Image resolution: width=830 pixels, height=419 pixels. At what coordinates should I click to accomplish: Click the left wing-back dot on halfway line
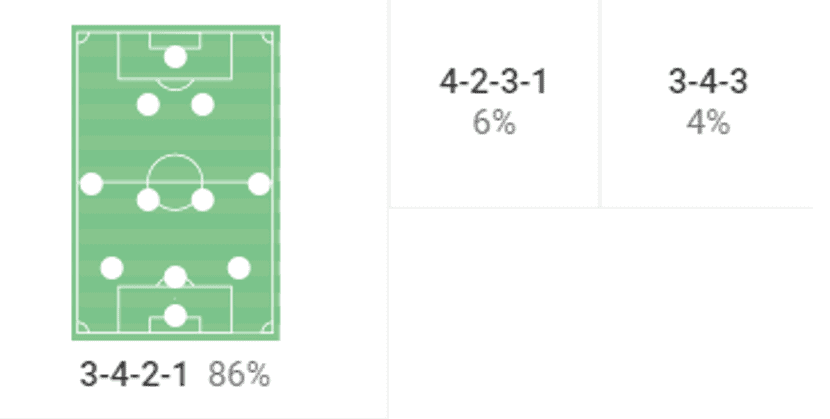click(x=91, y=184)
